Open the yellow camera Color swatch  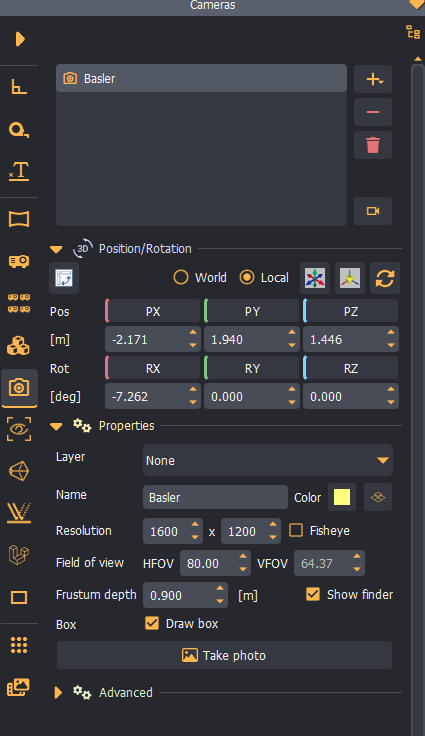(x=342, y=498)
